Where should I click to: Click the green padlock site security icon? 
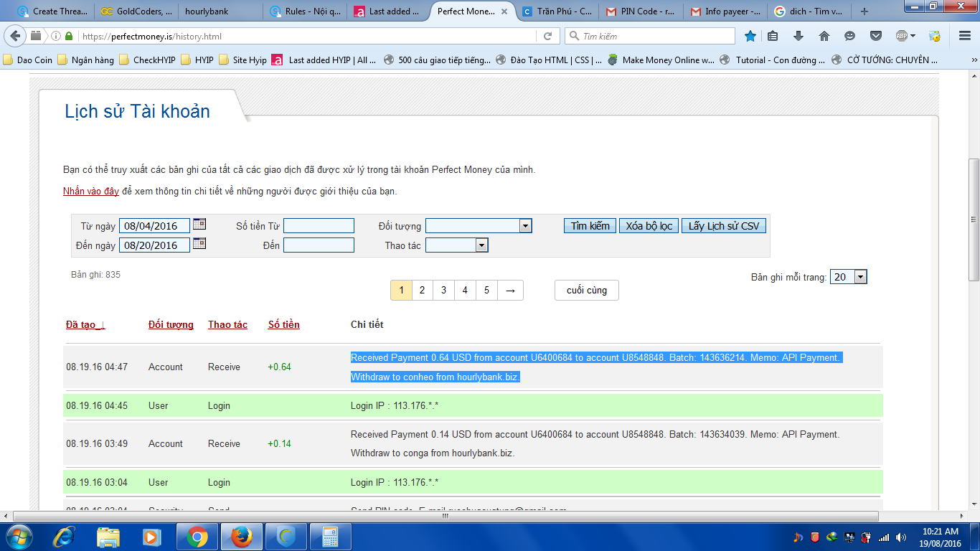coord(69,36)
